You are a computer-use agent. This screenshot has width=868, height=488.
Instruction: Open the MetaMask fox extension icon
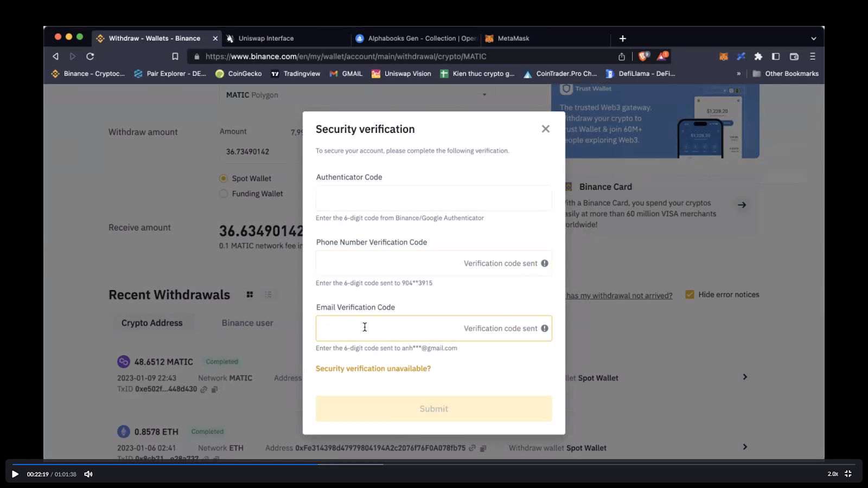(x=724, y=56)
